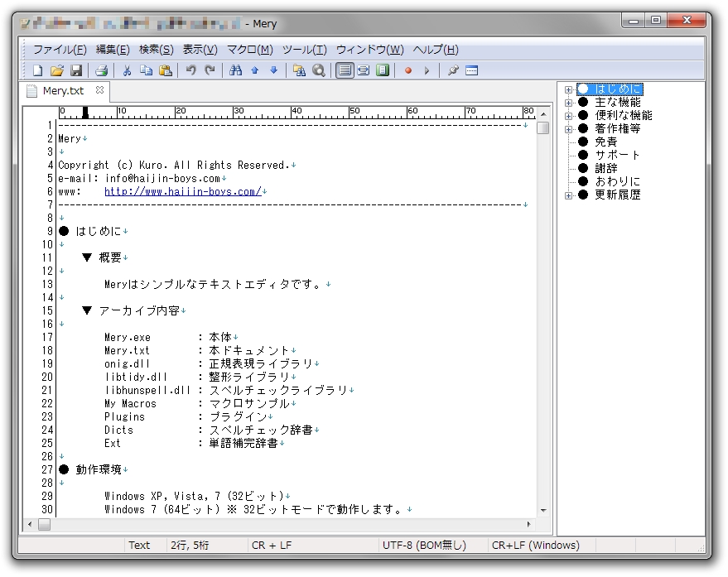Expand the 更新履歴 outline node
Viewport: 728px width, 577px height.
pos(568,195)
